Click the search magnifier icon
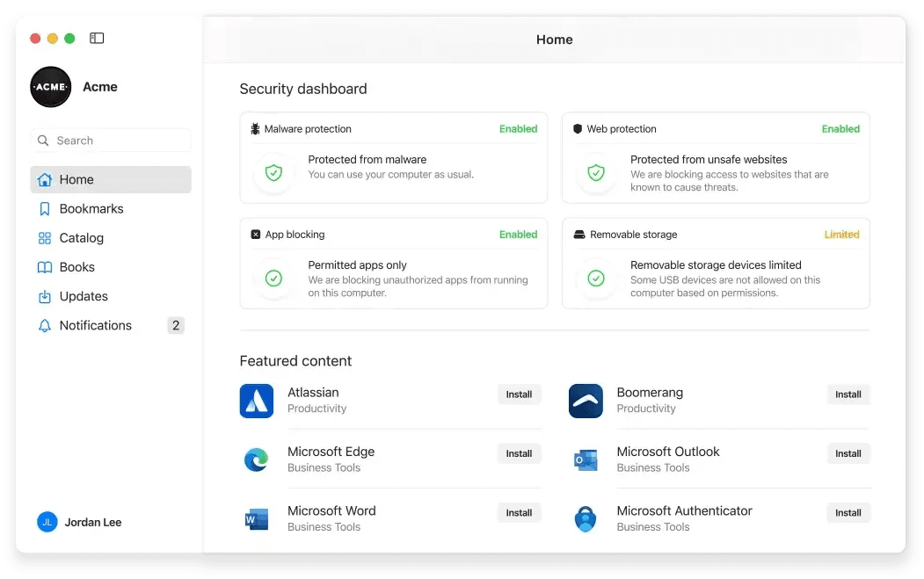 coord(43,141)
